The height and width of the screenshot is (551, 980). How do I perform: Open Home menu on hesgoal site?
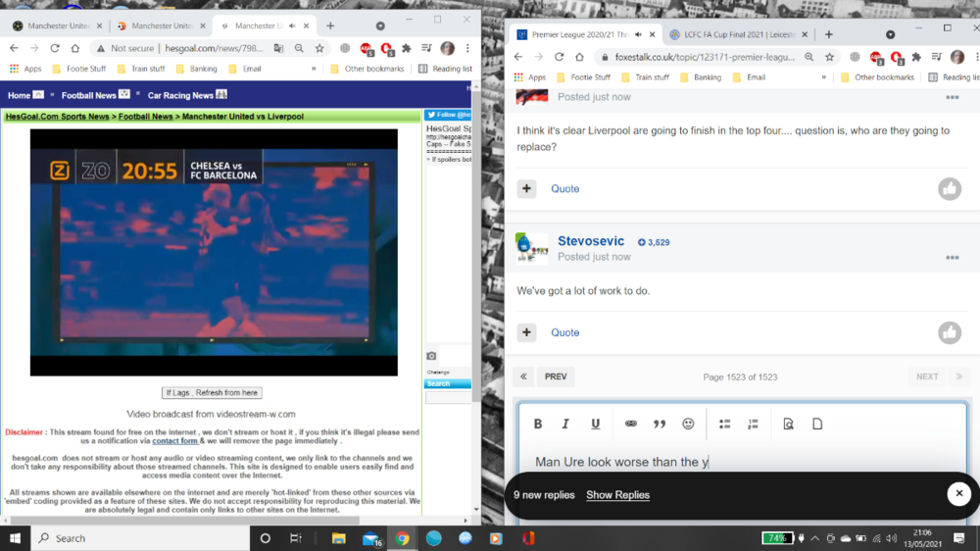click(25, 95)
